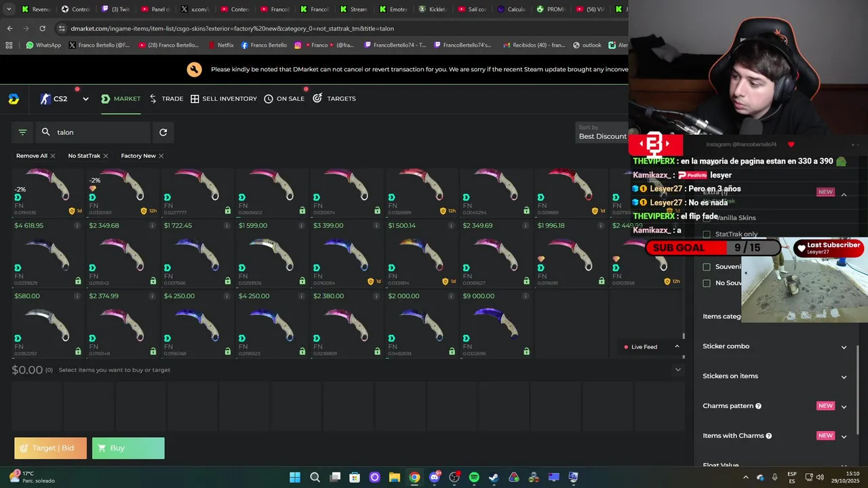The image size is (868, 488).
Task: Toggle the StatTrak only checkbox
Action: [x=707, y=235]
